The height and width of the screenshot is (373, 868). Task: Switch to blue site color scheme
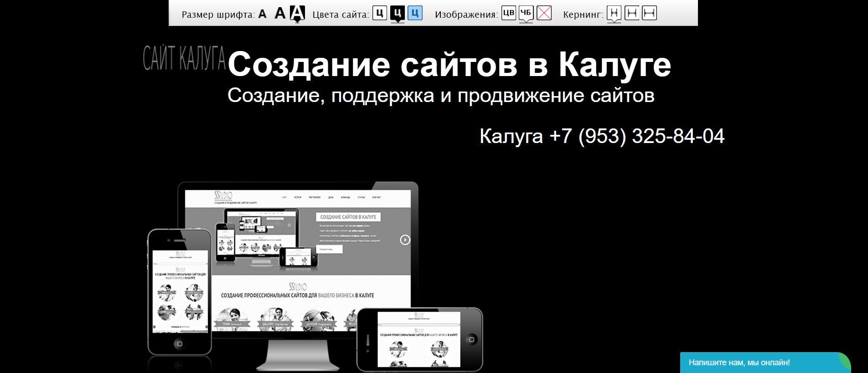(415, 13)
